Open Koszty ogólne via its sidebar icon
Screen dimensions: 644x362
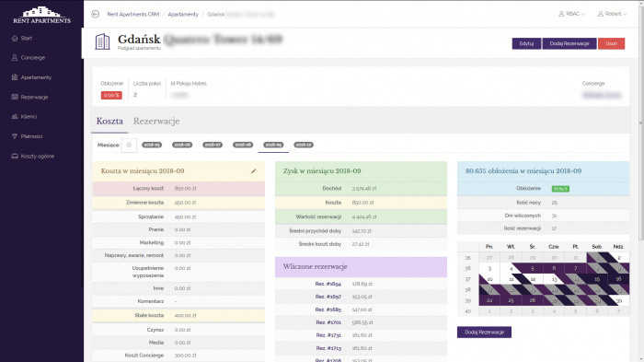(15, 156)
